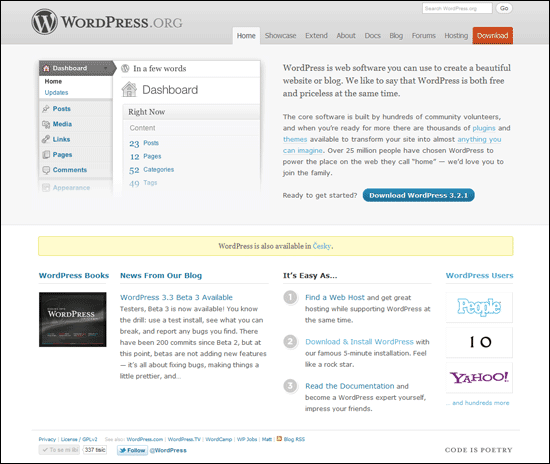Image resolution: width=550 pixels, height=464 pixels.
Task: Open the Docs tab
Action: pos(373,36)
